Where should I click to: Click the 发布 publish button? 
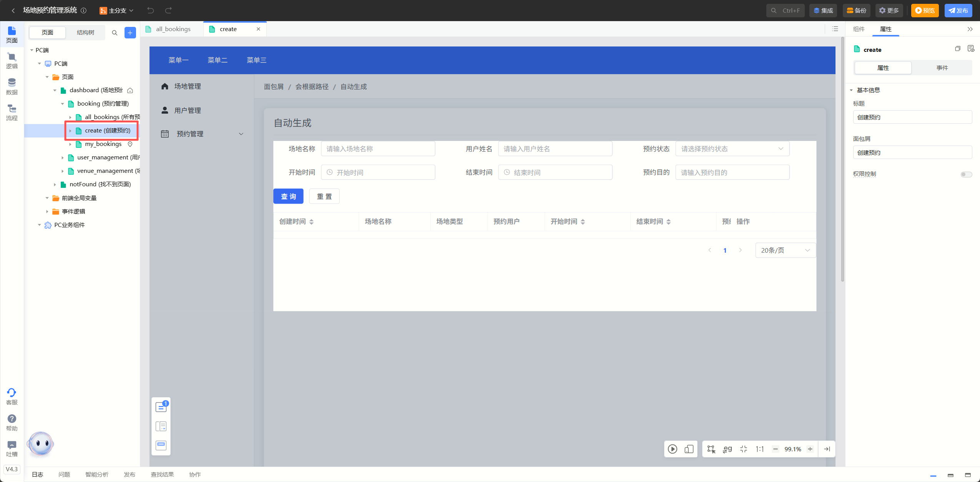pos(958,10)
